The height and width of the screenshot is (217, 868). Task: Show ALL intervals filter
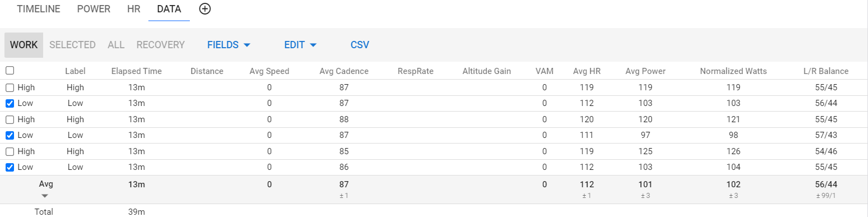tap(116, 45)
